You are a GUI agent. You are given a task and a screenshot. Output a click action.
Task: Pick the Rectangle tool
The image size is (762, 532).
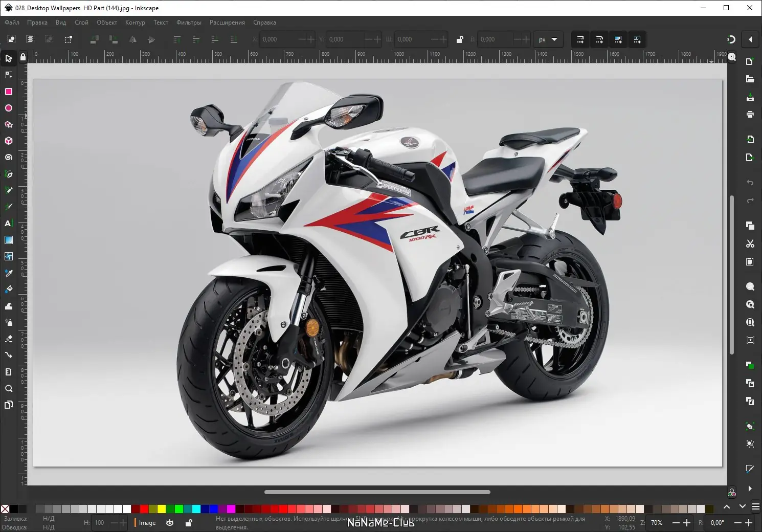[x=9, y=92]
